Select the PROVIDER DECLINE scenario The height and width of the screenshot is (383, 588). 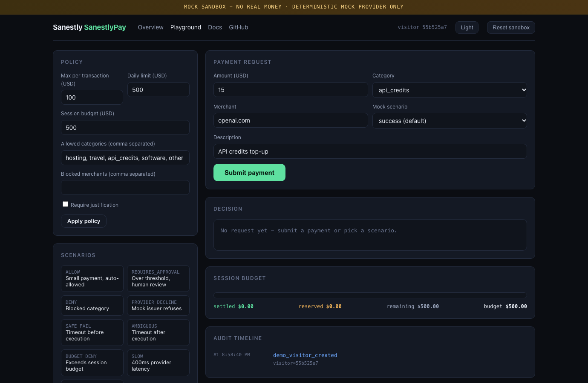[x=158, y=306]
